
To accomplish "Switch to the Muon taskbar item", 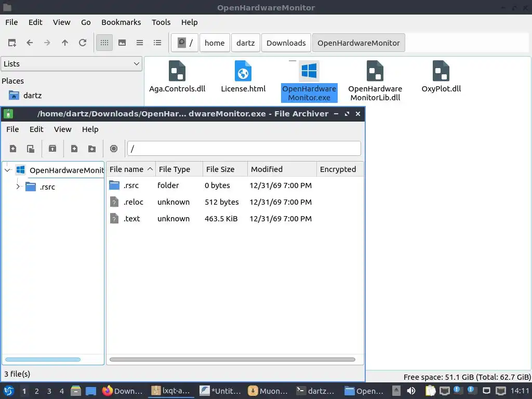I will click(x=269, y=391).
